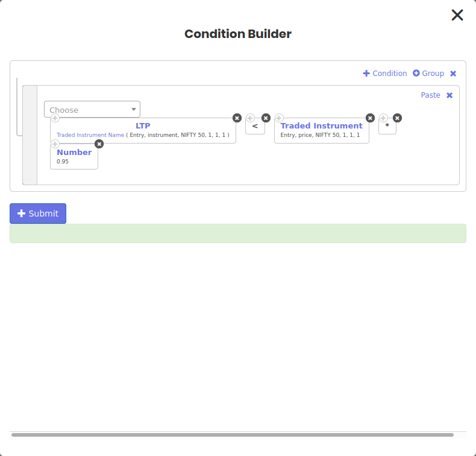The image size is (476, 456).
Task: Add a new Group
Action: tap(428, 74)
